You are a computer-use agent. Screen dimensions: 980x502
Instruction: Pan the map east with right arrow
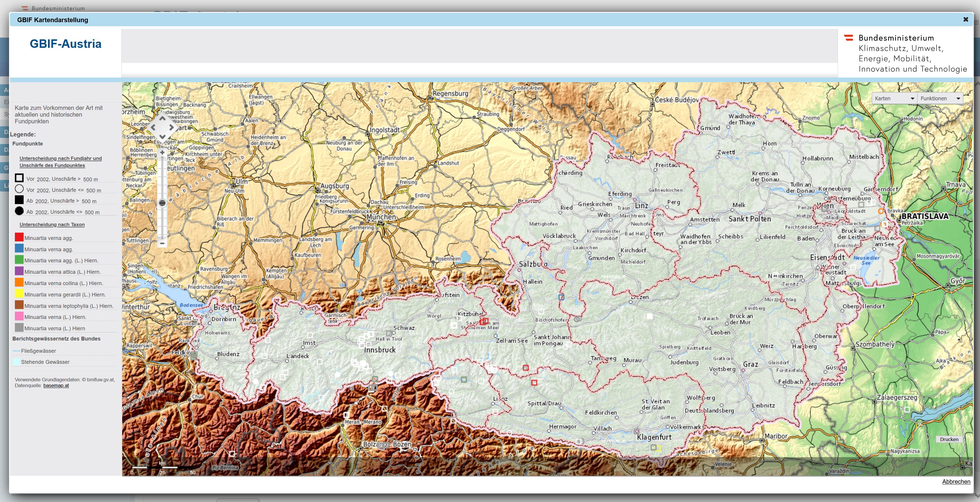tap(171, 127)
